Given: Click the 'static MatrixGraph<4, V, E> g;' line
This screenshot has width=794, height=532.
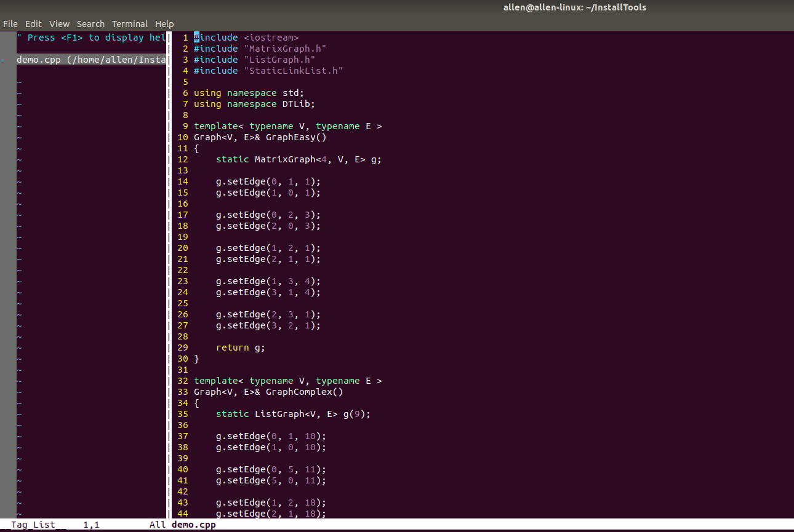Looking at the screenshot, I should pyautogui.click(x=299, y=159).
